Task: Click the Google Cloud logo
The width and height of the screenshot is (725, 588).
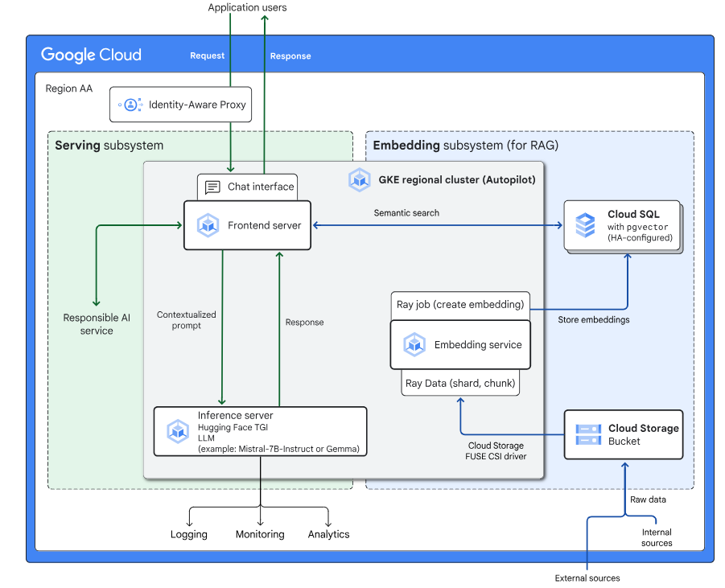Action: pos(91,55)
